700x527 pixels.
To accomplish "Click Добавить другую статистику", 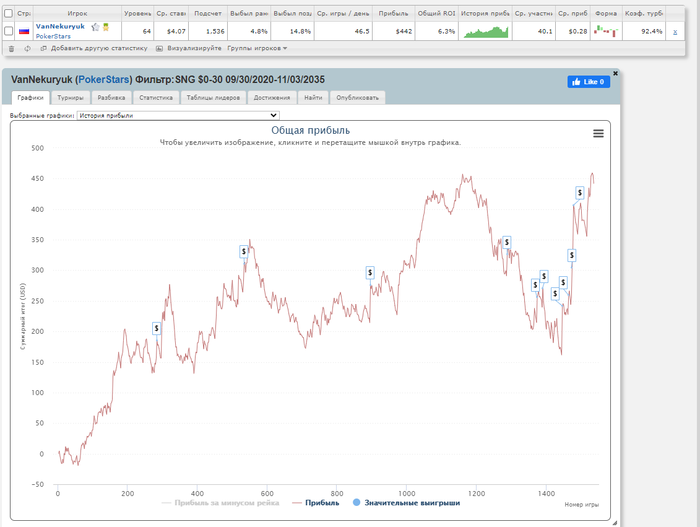I will (x=99, y=48).
